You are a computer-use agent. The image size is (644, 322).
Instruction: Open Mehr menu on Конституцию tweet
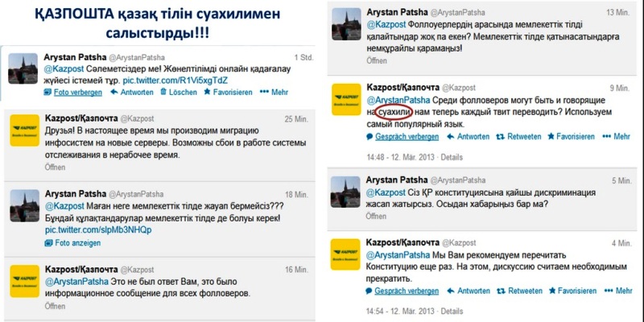pyautogui.click(x=618, y=291)
